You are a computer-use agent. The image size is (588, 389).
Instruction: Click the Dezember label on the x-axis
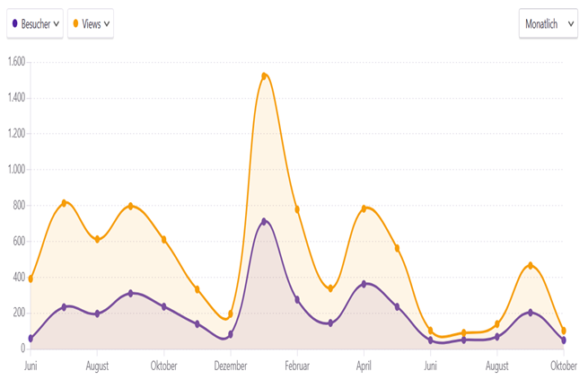(231, 367)
